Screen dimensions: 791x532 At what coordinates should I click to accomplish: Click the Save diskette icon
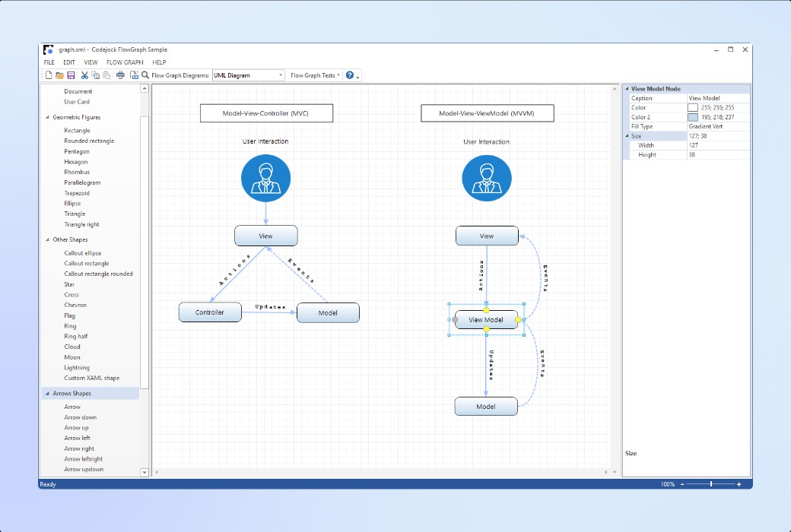pos(71,75)
